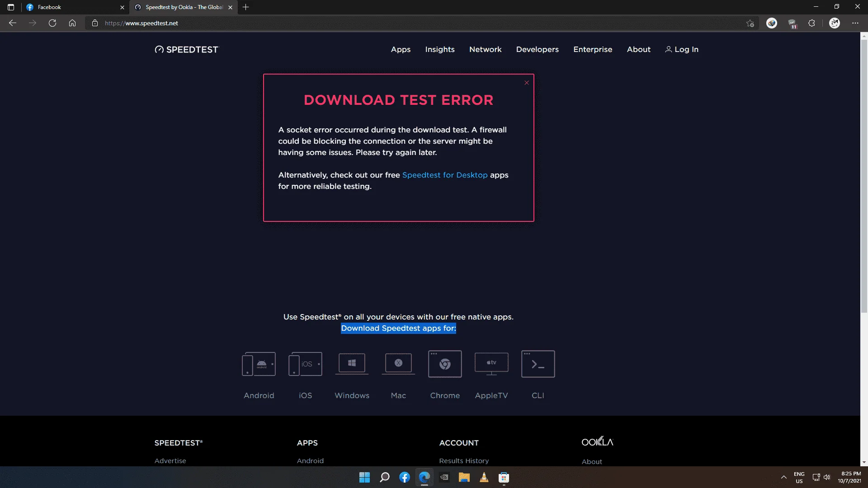Open the Insights menu
The width and height of the screenshot is (868, 488).
click(440, 50)
